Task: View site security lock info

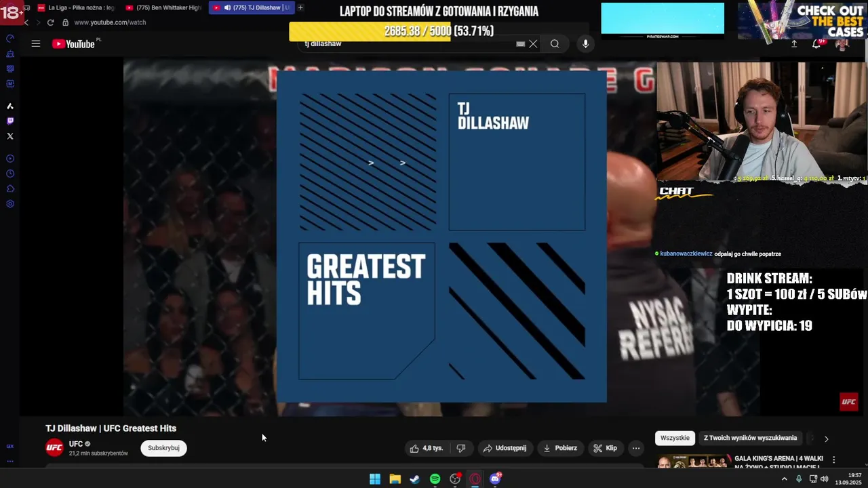Action: 66,22
